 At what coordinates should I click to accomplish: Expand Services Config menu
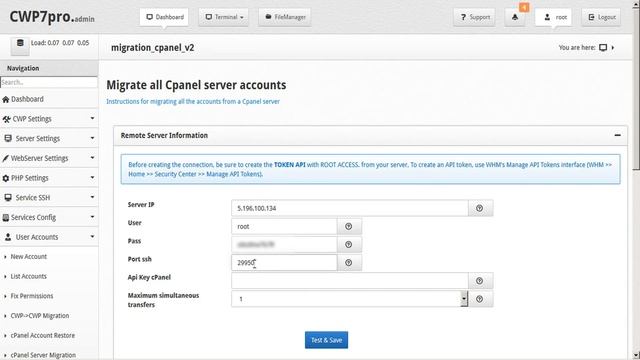[x=49, y=217]
